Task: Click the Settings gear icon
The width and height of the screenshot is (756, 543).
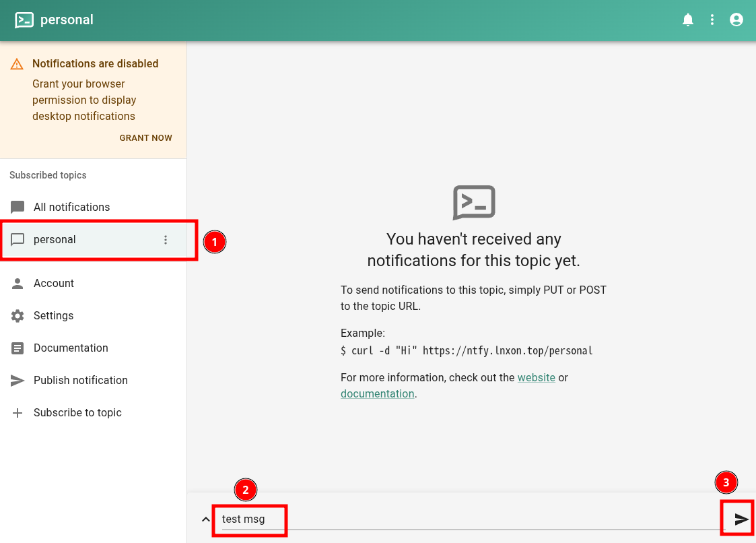Action: point(18,316)
